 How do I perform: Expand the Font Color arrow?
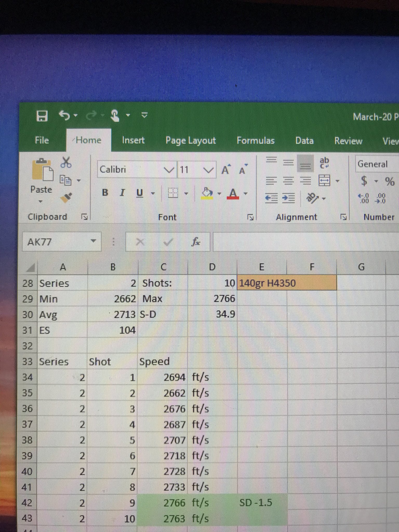pos(245,194)
